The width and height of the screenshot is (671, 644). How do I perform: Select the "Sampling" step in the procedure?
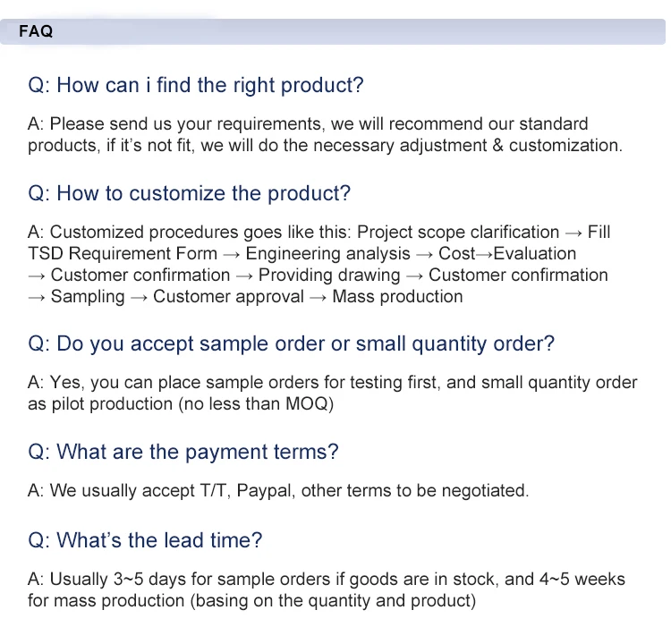tap(88, 296)
